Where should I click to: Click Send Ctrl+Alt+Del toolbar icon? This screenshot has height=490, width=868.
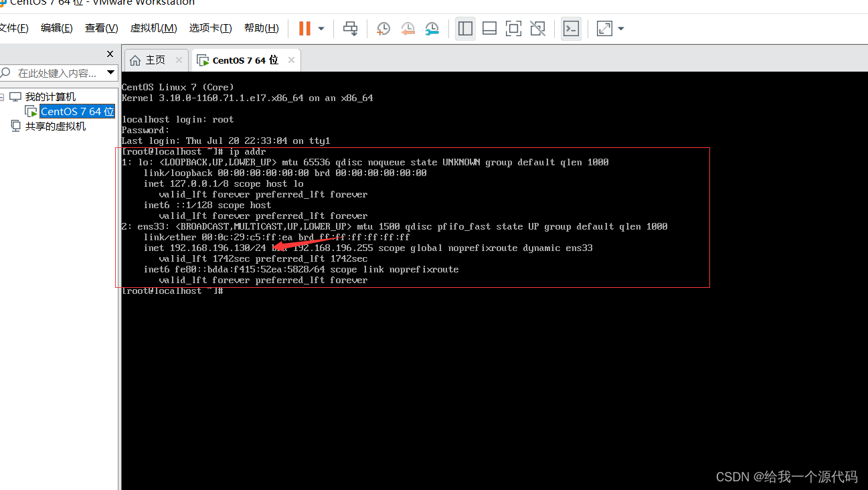tap(350, 28)
